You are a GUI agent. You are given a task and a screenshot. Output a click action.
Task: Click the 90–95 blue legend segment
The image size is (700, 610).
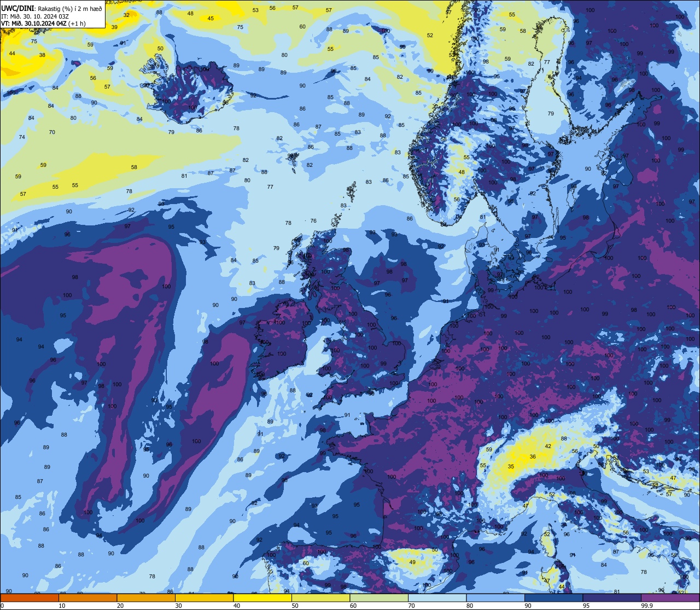(553, 598)
